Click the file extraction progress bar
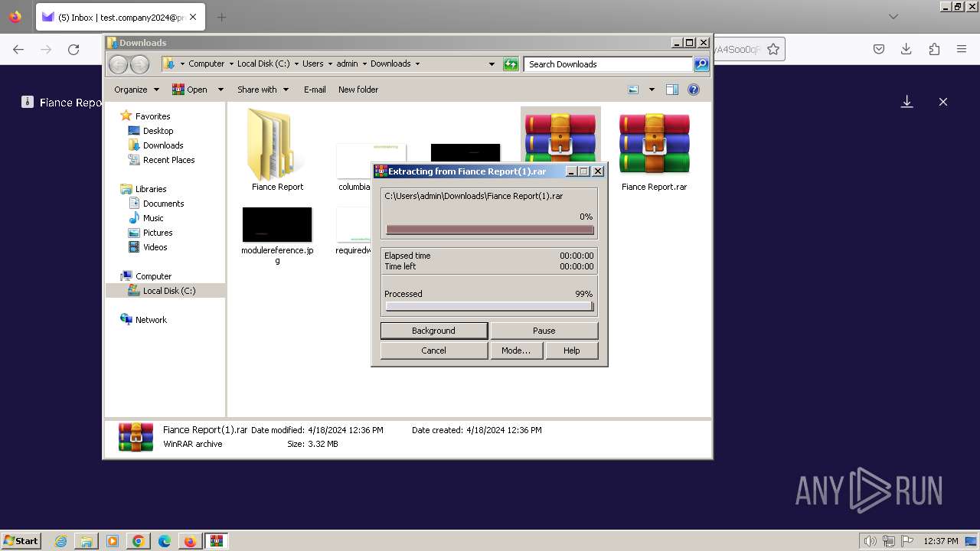The width and height of the screenshot is (980, 551). pyautogui.click(x=490, y=230)
